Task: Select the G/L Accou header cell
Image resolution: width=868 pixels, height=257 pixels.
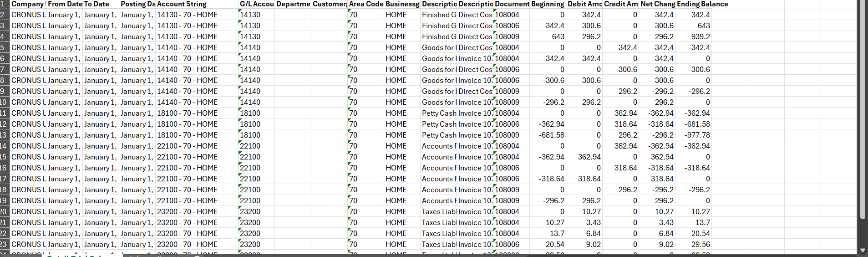Action: click(257, 4)
